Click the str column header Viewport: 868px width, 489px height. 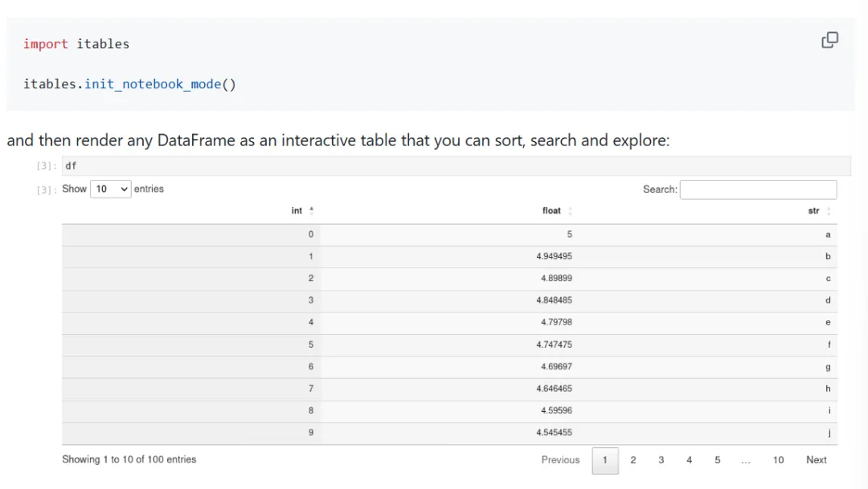813,210
